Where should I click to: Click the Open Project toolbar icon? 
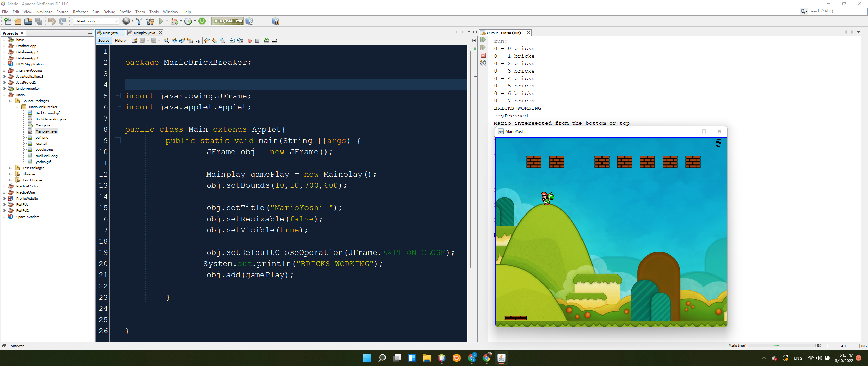(28, 21)
